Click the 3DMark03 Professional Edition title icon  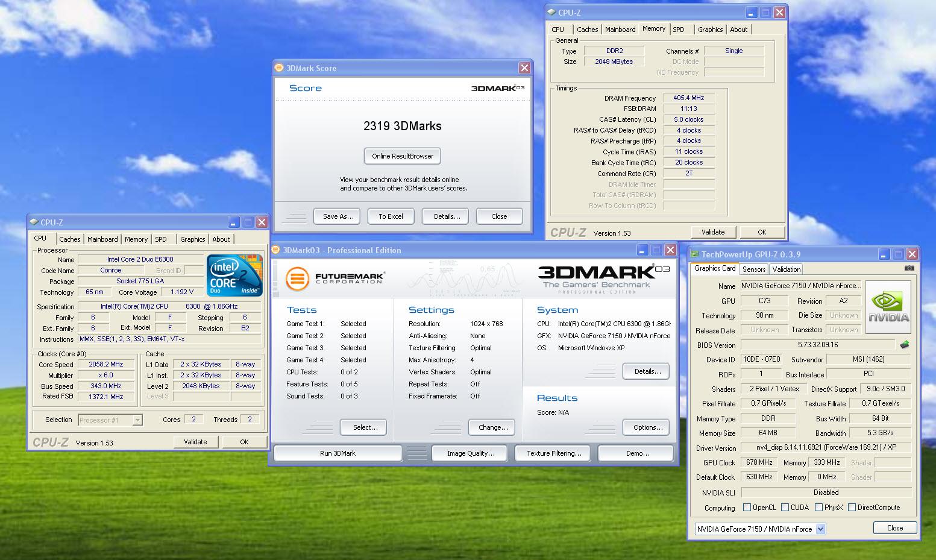276,250
